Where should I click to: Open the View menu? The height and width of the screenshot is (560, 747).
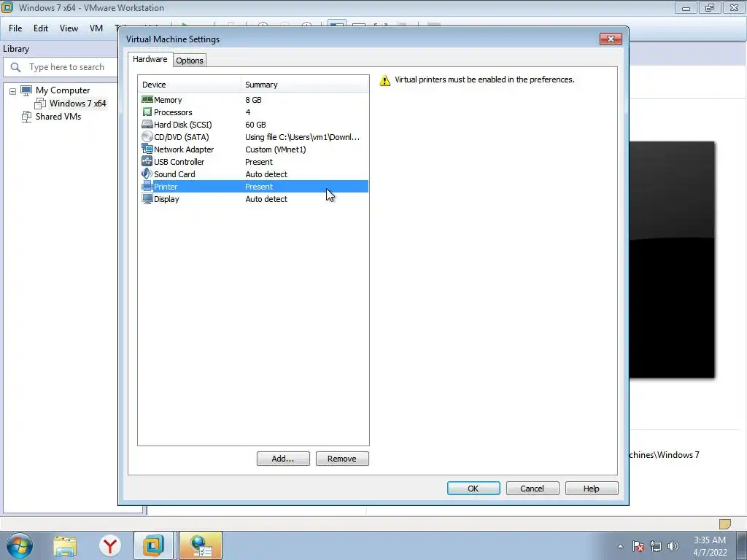(69, 28)
